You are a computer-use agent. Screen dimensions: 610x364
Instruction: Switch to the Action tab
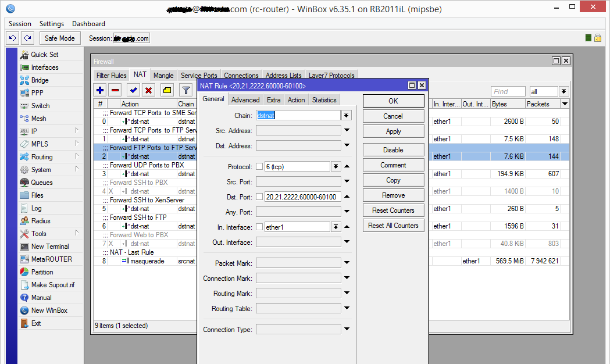click(x=296, y=100)
